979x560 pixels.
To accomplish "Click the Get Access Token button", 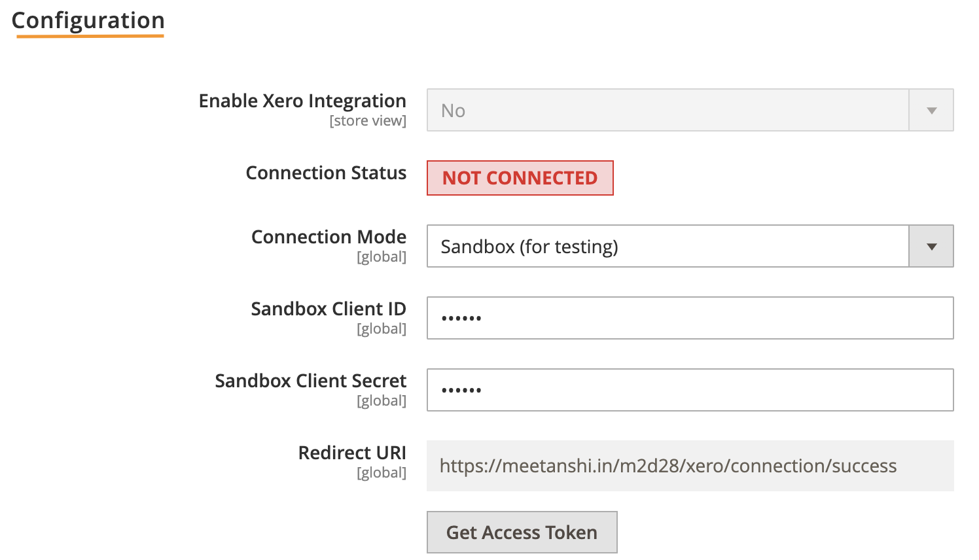I will [x=522, y=532].
